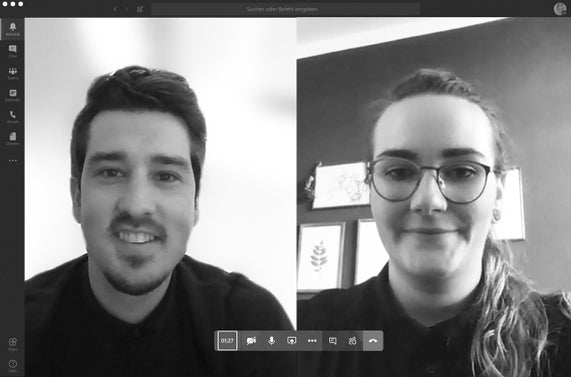Open more actions ellipsis in call toolbar
Image resolution: width=571 pixels, height=377 pixels.
point(312,341)
